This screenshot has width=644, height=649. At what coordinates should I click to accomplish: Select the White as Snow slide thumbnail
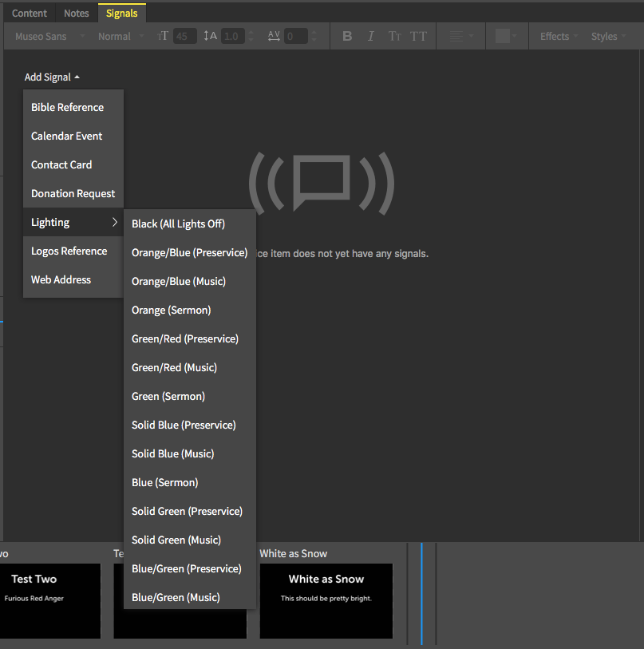326,600
